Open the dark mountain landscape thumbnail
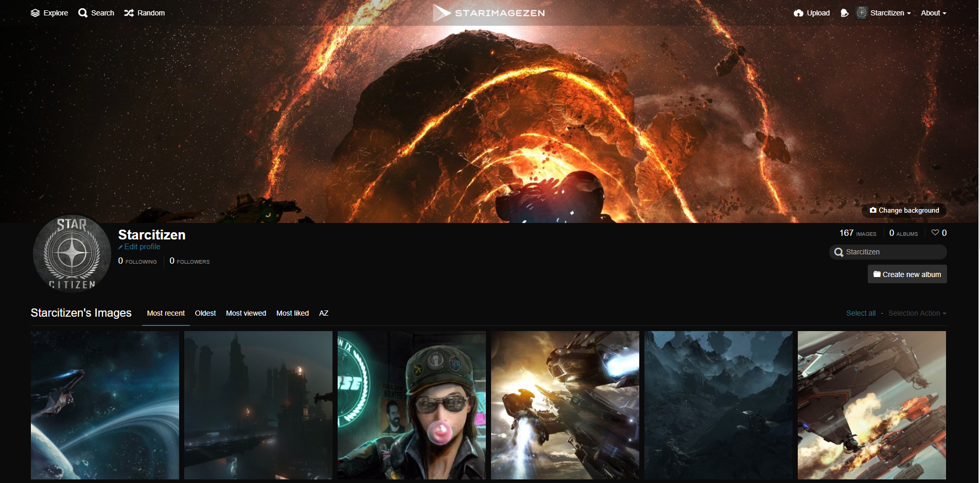980x483 pixels. coord(719,405)
